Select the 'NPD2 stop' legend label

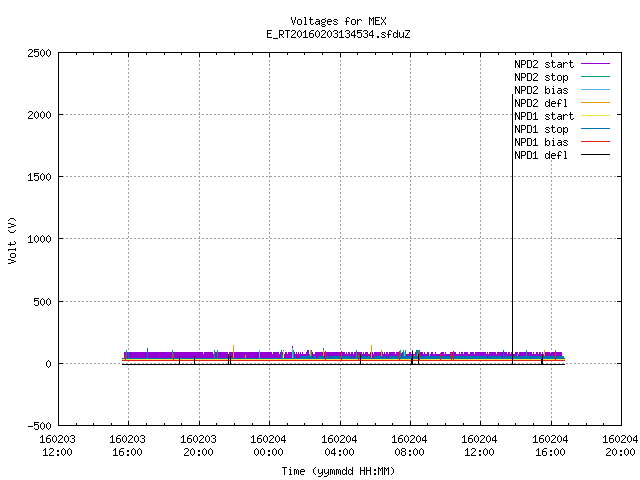point(541,77)
